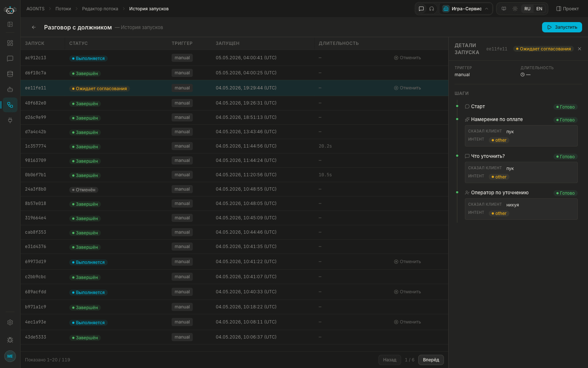The width and height of the screenshot is (588, 368).
Task: Select run row c2bb9cbc
Action: pos(234,277)
